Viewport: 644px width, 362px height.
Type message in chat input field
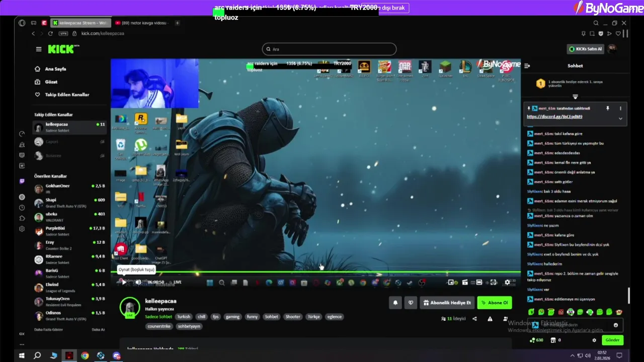575,325
